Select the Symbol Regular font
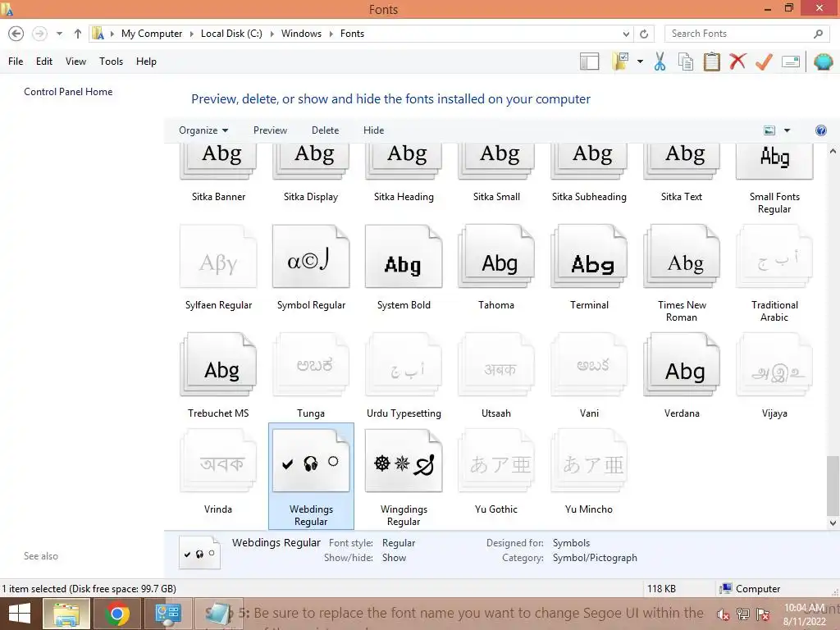Viewport: 840px width, 630px height. coord(311,267)
